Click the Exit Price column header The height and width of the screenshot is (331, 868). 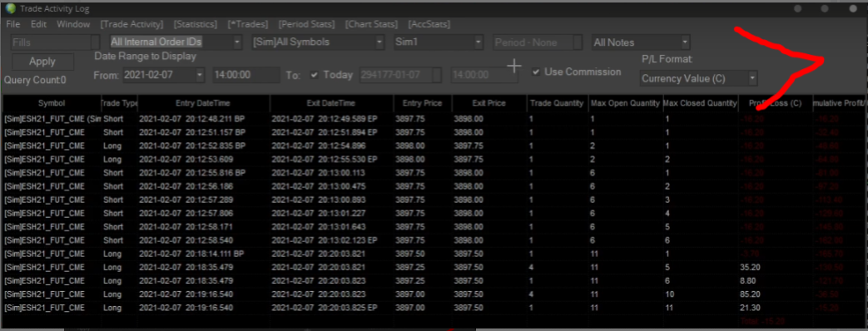click(489, 103)
